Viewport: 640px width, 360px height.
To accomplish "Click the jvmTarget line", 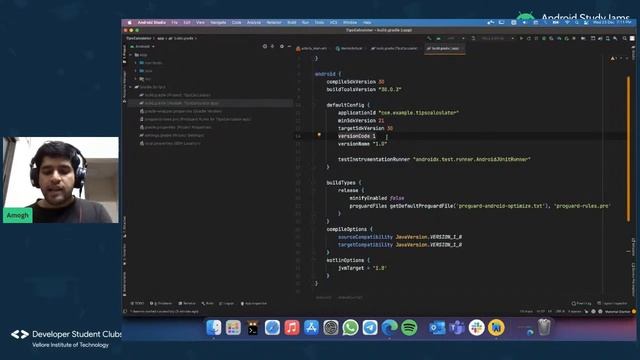I will pyautogui.click(x=362, y=268).
